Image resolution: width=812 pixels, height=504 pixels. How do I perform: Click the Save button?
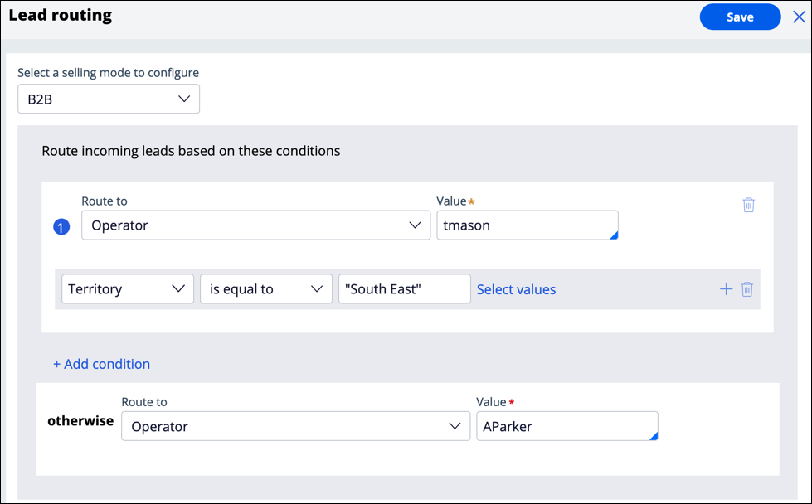pyautogui.click(x=740, y=17)
